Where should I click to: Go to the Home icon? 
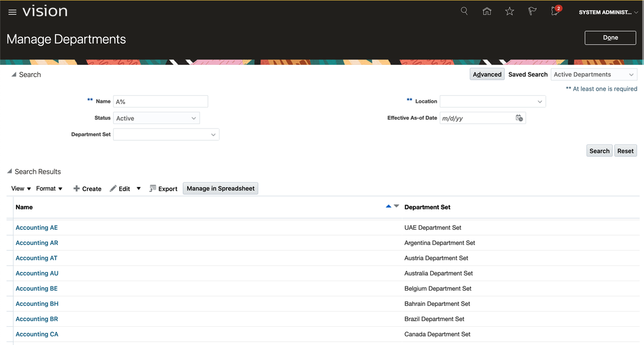pyautogui.click(x=487, y=11)
